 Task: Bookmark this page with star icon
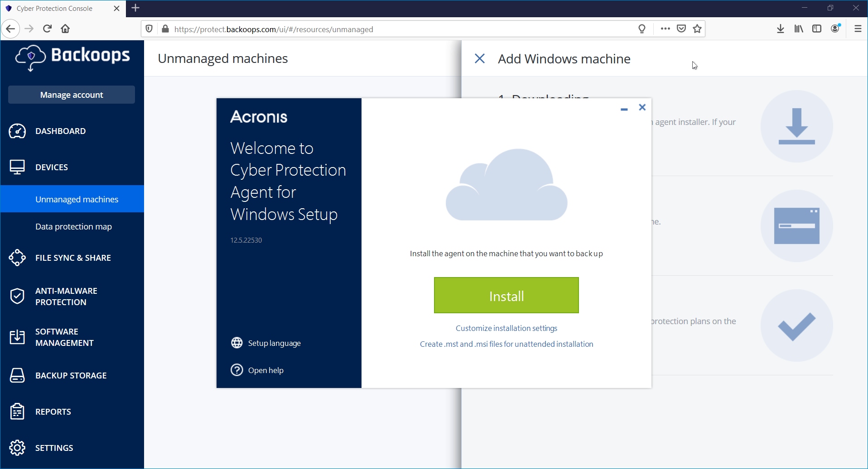coord(697,29)
